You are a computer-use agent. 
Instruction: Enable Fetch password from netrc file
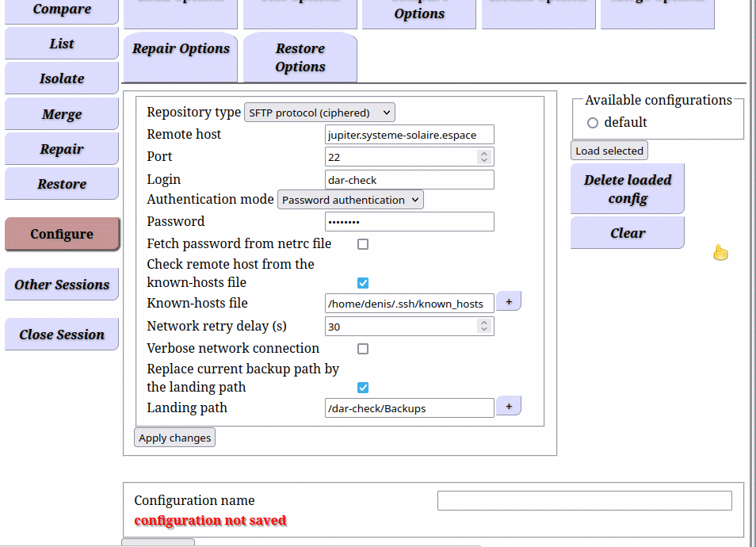363,244
